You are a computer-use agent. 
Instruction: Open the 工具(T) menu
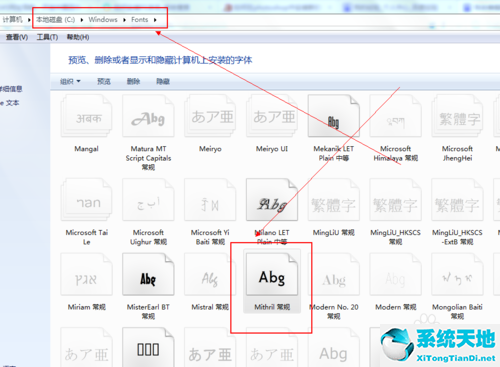47,37
